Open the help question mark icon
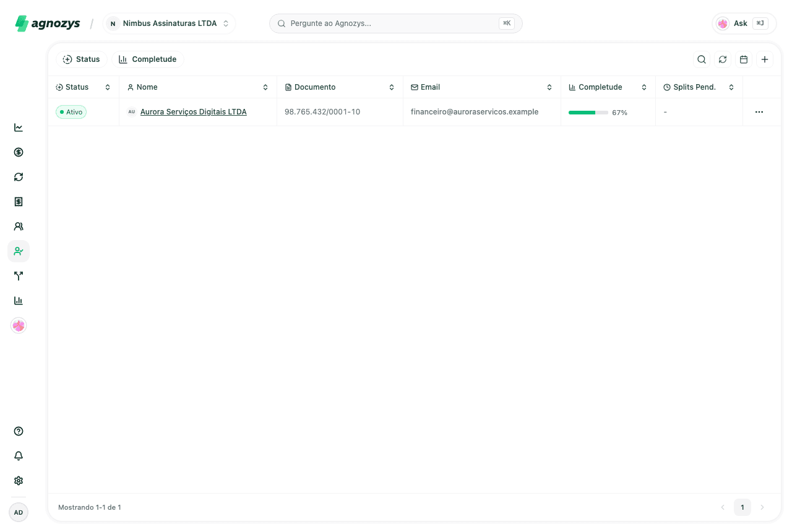Screen dimensions: 792x532 pos(19,431)
